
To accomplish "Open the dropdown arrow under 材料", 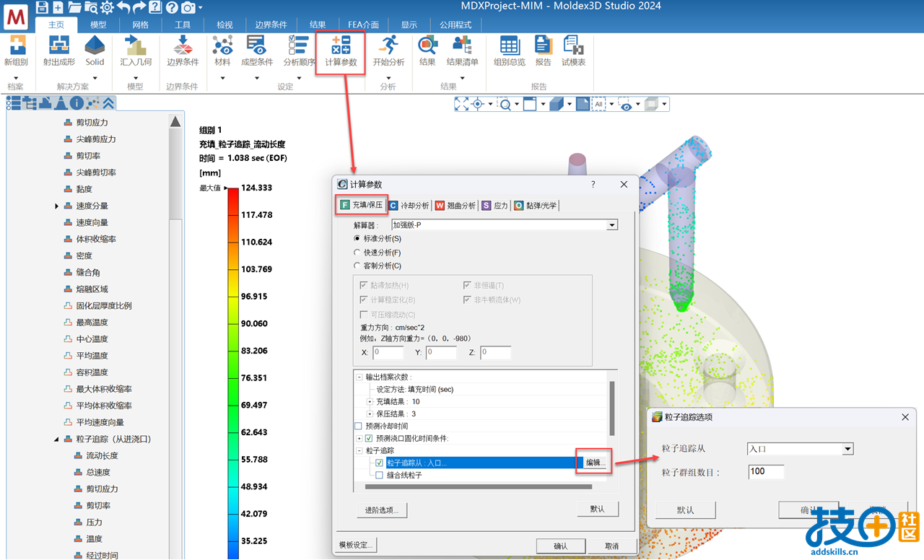I will [x=222, y=78].
